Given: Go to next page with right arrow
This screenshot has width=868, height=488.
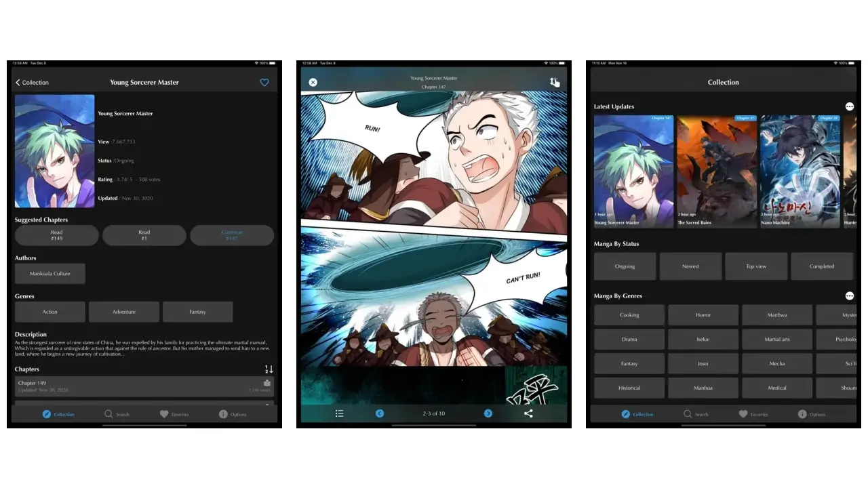Looking at the screenshot, I should click(488, 413).
